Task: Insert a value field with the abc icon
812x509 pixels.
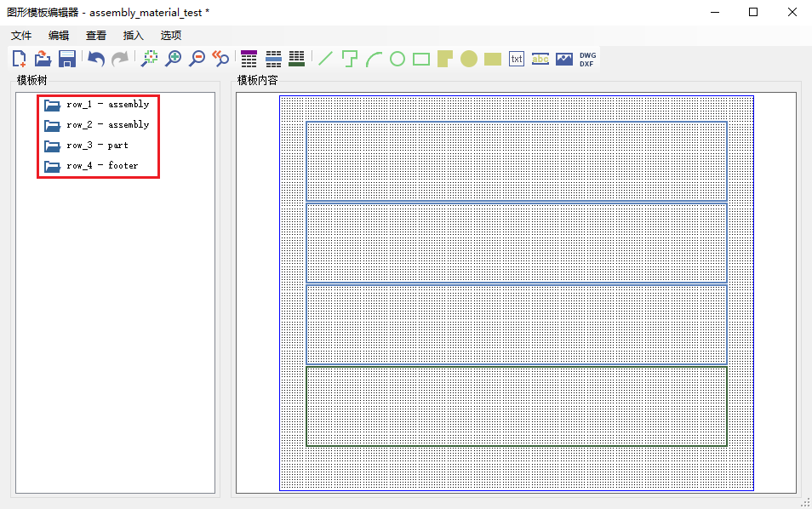Action: 540,59
